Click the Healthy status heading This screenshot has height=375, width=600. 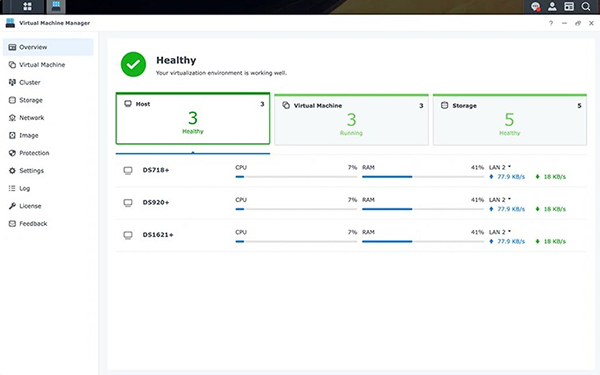coord(176,60)
